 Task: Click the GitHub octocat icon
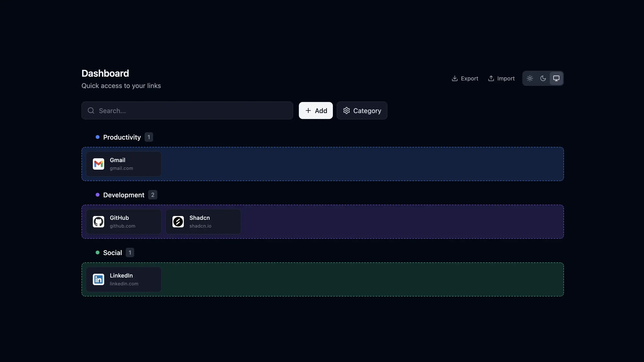98,221
